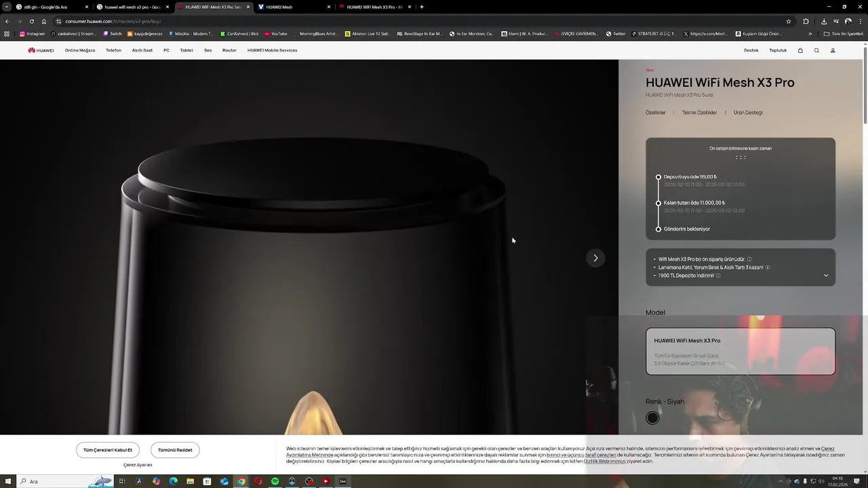Viewport: 868px width, 488px height.
Task: Expand hidden bookmarks with double chevron
Action: (810, 33)
